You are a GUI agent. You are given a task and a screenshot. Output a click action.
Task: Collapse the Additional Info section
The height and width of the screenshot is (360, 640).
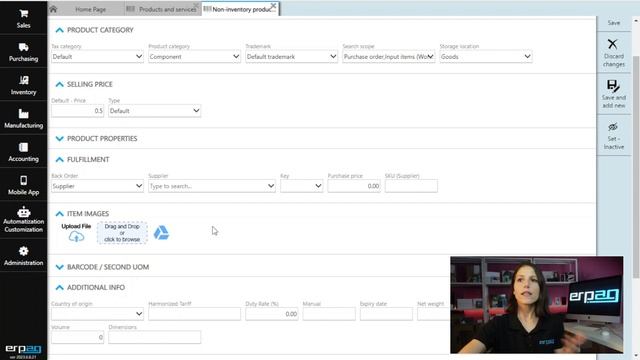tap(60, 287)
